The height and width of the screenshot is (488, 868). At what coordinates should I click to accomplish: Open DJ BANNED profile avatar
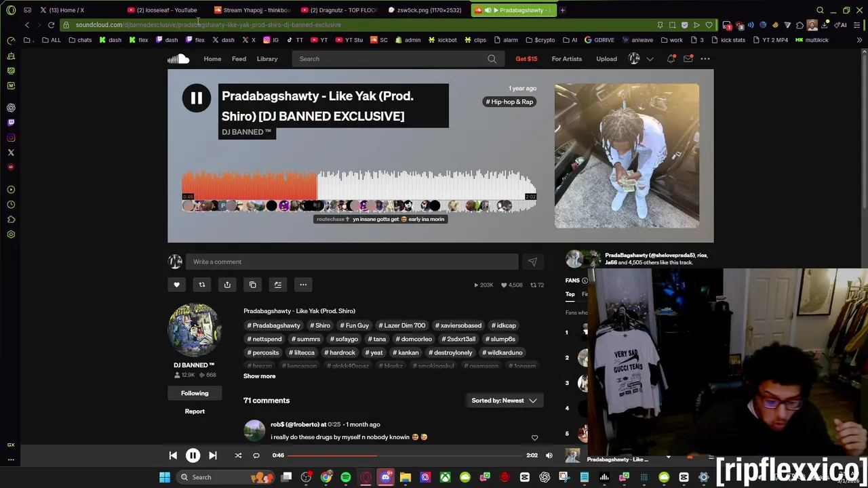(x=195, y=330)
